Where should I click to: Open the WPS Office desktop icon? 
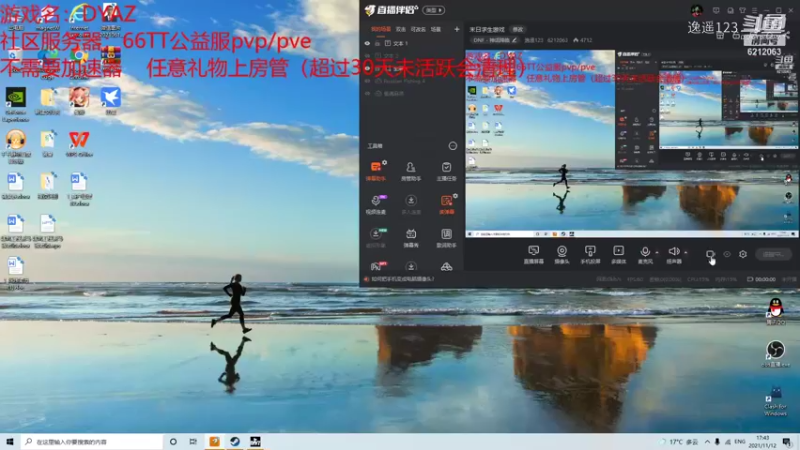click(x=79, y=144)
